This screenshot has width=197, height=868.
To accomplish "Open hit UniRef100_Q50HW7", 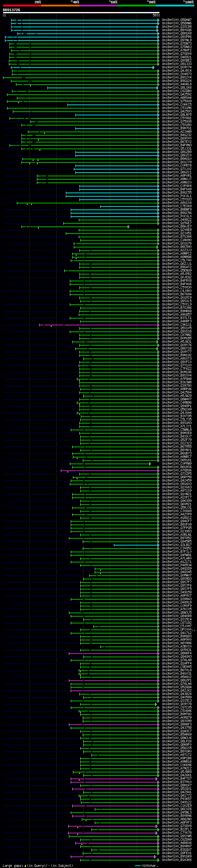I will pyautogui.click(x=177, y=20).
